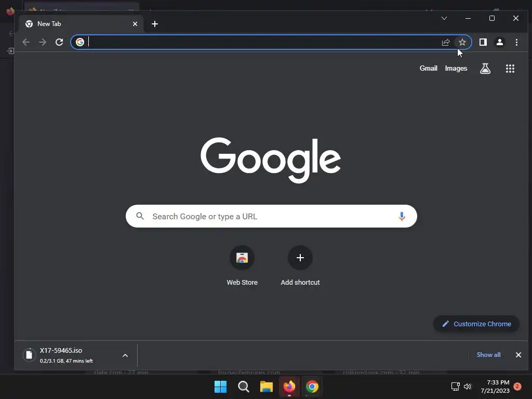Click the Search Google or type a URL box
This screenshot has width=532, height=399.
pyautogui.click(x=271, y=216)
